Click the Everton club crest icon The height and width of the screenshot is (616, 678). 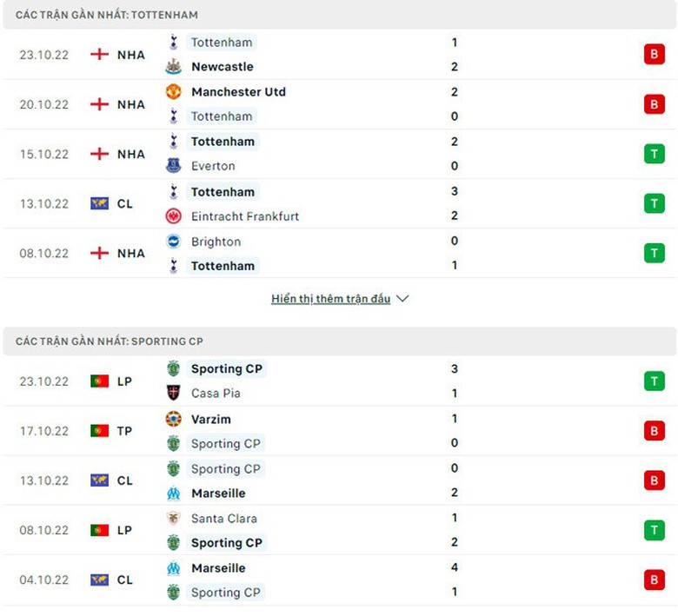pos(173,166)
